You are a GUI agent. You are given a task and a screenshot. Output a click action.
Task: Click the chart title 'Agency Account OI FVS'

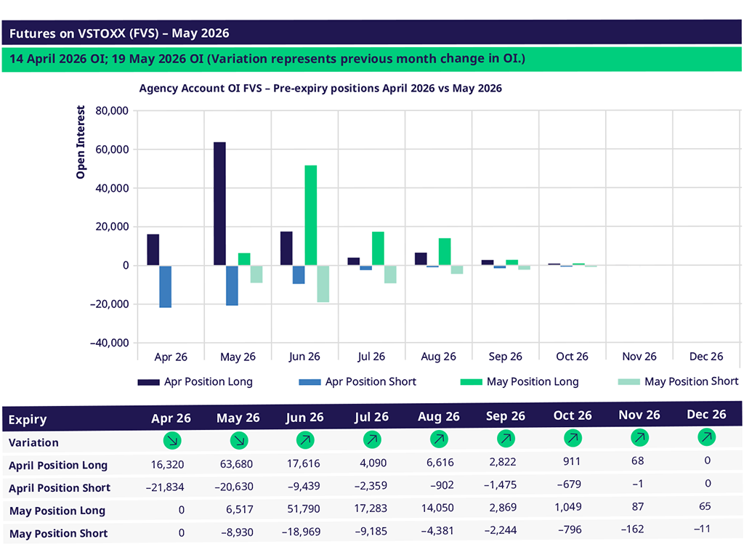tap(320, 88)
